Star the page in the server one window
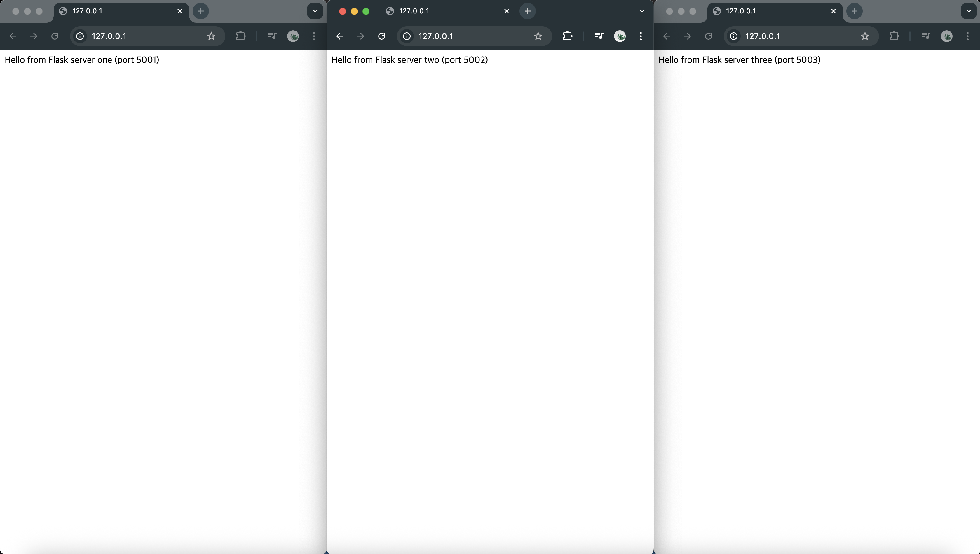Image resolution: width=980 pixels, height=554 pixels. (x=211, y=36)
